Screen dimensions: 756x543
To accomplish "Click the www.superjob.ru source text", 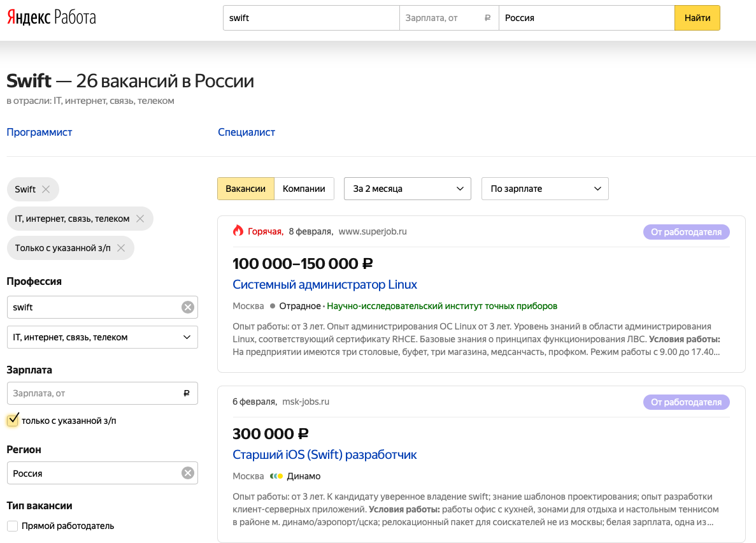I will click(x=373, y=232).
